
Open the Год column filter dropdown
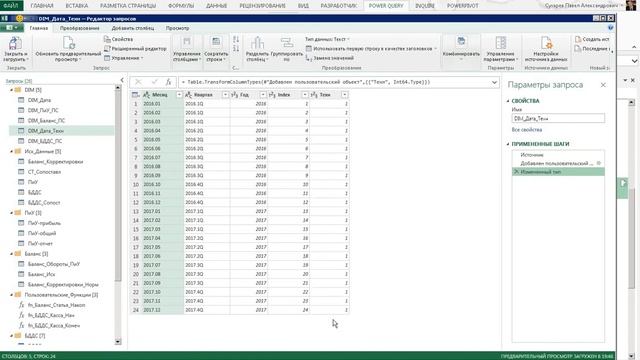click(x=263, y=95)
